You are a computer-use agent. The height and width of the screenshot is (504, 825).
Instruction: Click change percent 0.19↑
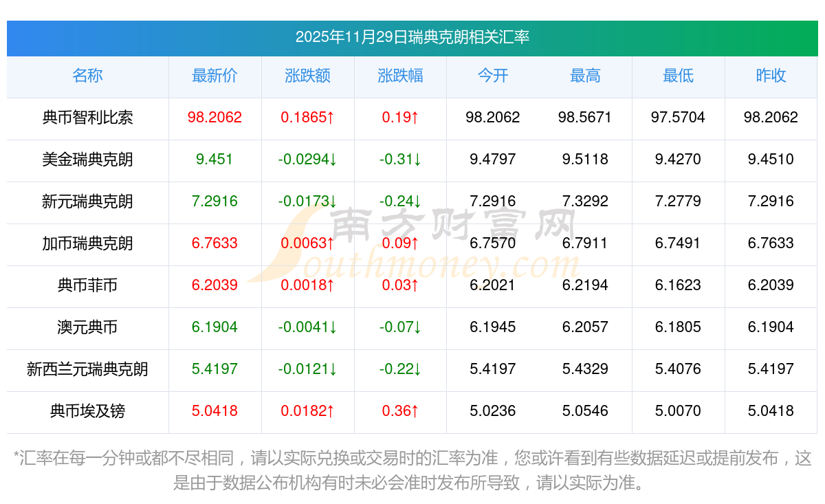point(400,118)
